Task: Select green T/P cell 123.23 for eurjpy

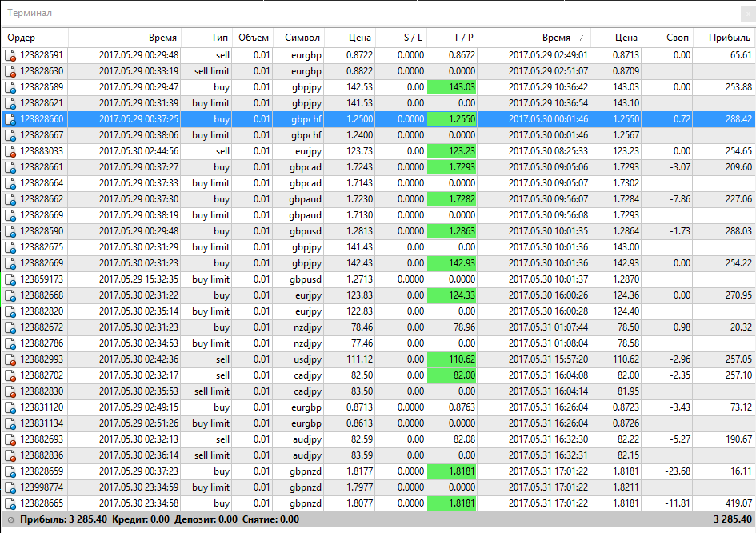Action: 452,151
